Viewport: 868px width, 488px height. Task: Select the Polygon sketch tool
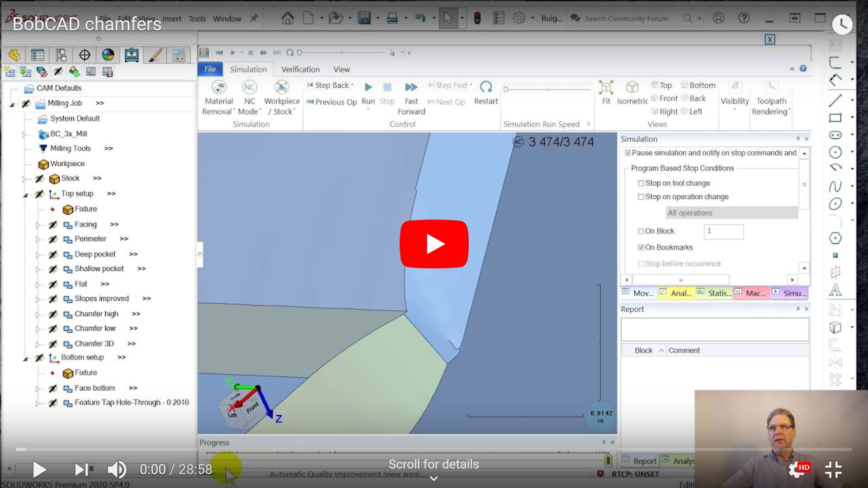835,238
